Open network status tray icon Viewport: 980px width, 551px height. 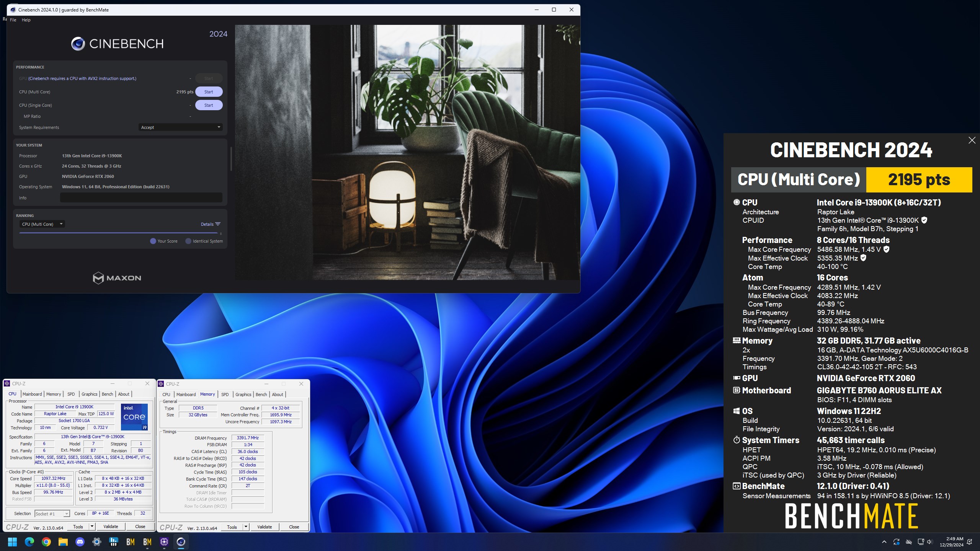click(x=921, y=542)
